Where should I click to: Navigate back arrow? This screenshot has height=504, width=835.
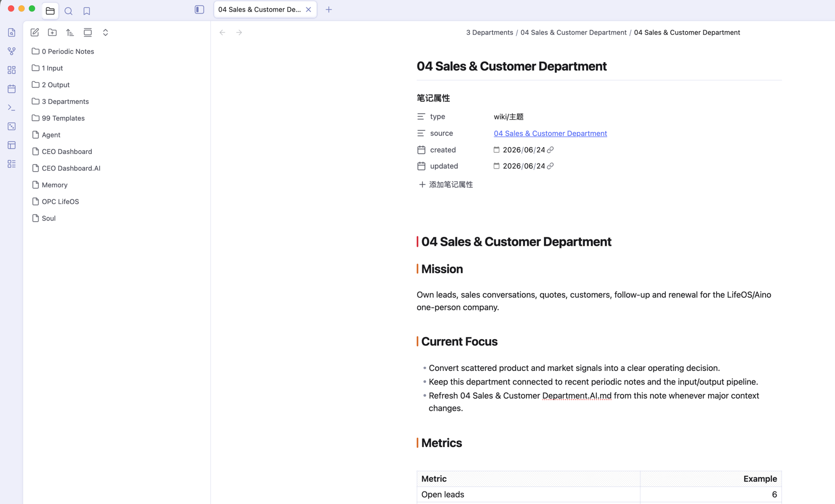[x=222, y=32]
